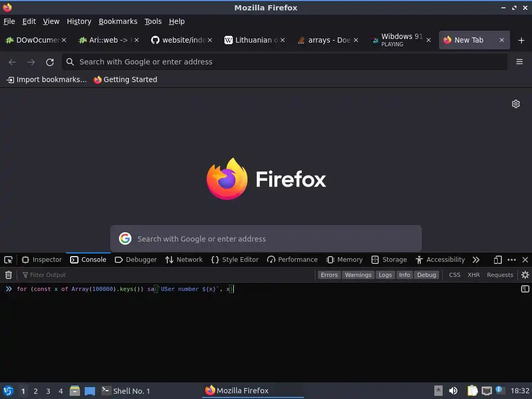The height and width of the screenshot is (399, 532).
Task: Close the Ari::web tab
Action: click(137, 40)
